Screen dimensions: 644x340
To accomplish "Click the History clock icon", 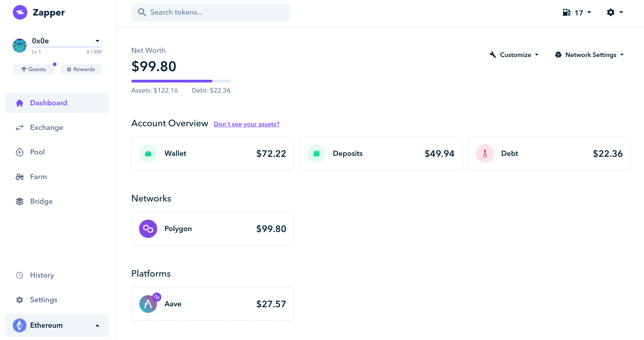I will tap(20, 275).
